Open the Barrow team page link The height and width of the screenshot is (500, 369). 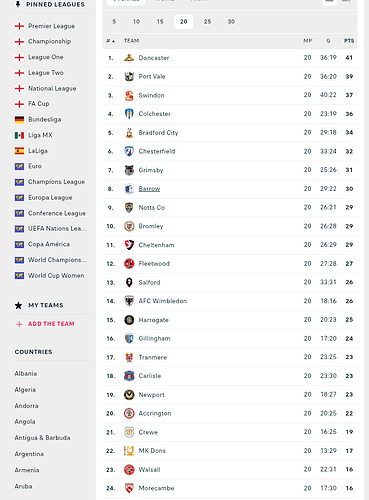[x=149, y=189]
